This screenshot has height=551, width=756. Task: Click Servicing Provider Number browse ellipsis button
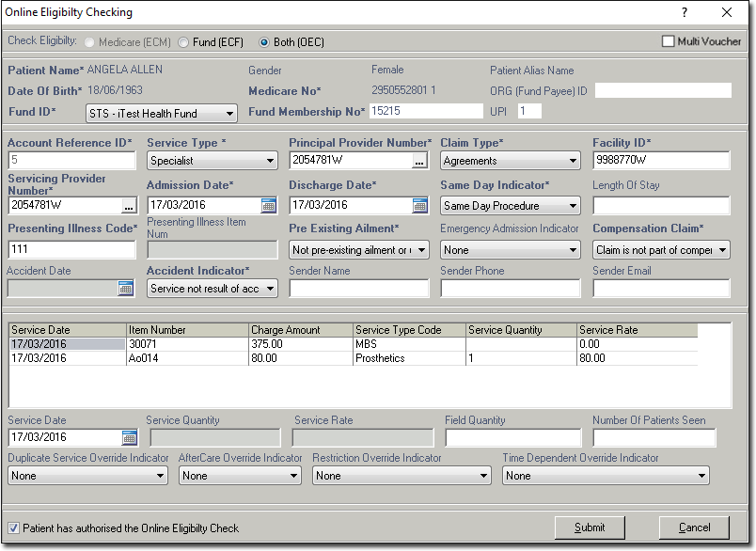[129, 206]
